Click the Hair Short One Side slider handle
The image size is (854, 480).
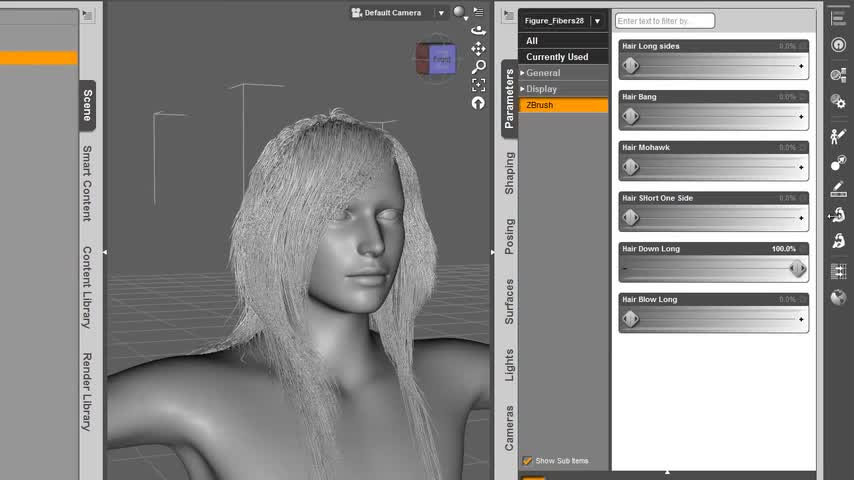point(631,218)
